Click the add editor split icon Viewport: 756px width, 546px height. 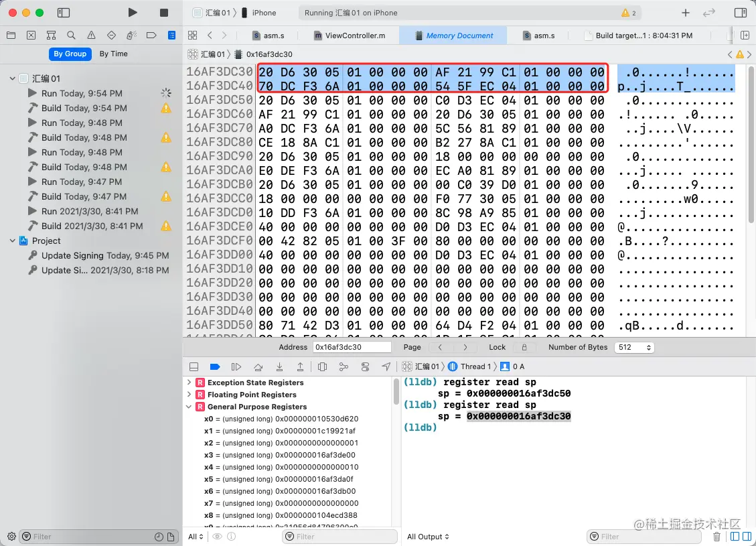click(745, 36)
